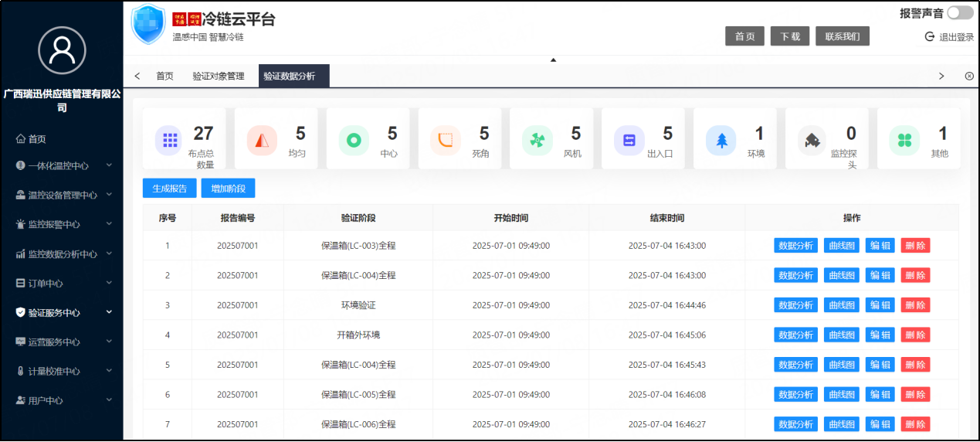980x442 pixels.
Task: Click the orange 死角 corner icon
Action: point(446,140)
